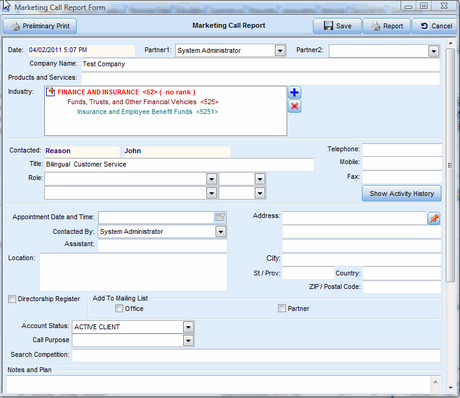Click the Products and Services field
This screenshot has width=460, height=398.
pos(260,78)
